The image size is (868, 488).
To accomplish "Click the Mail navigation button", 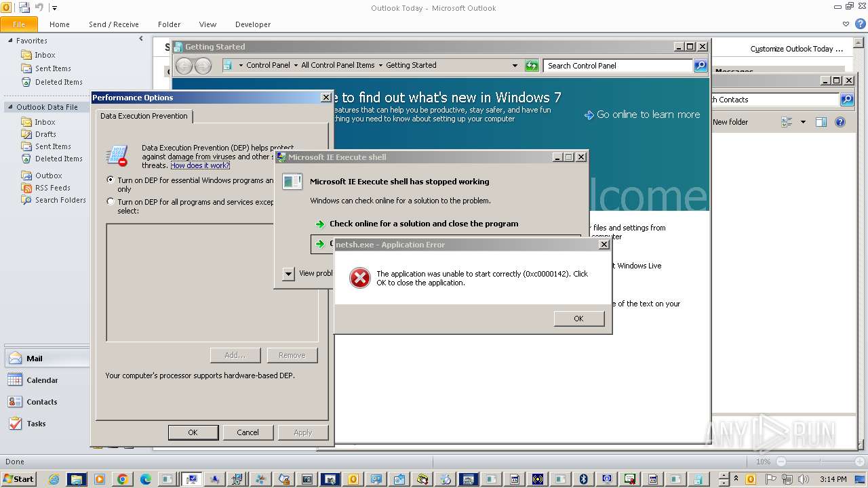I will (46, 359).
